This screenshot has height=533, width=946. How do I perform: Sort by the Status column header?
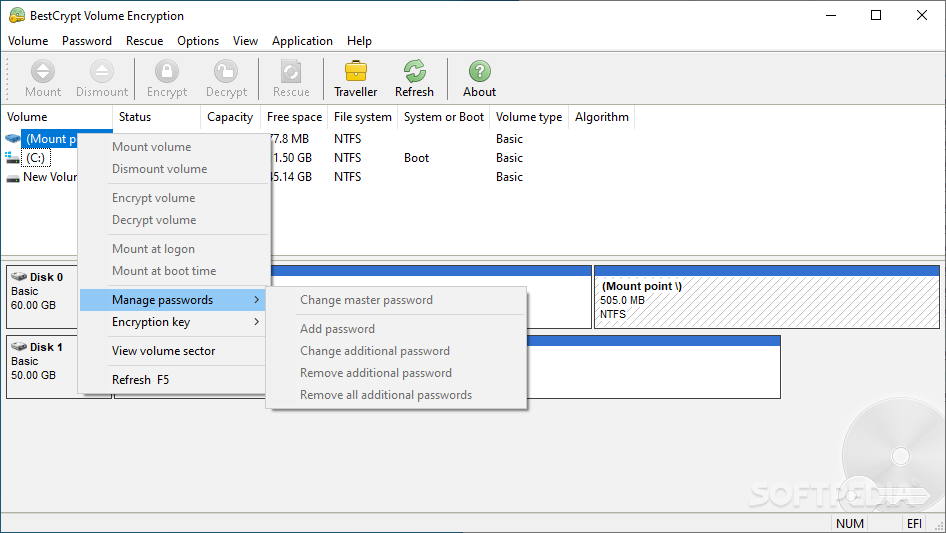(156, 117)
